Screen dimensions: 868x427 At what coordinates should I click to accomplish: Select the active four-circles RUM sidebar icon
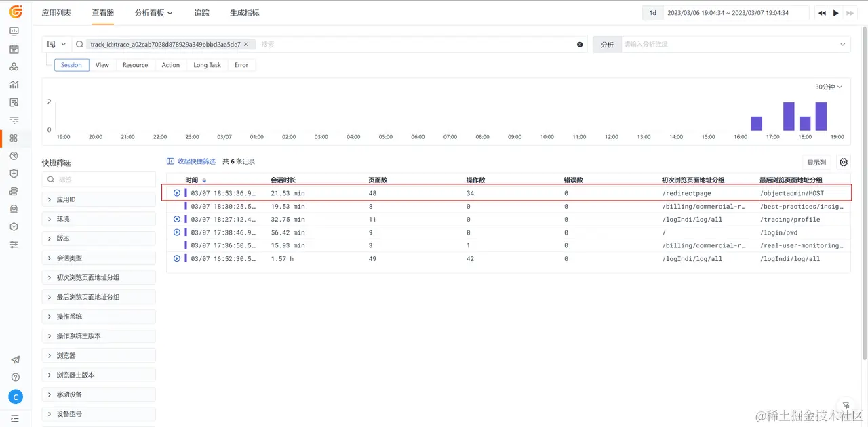pyautogui.click(x=14, y=138)
